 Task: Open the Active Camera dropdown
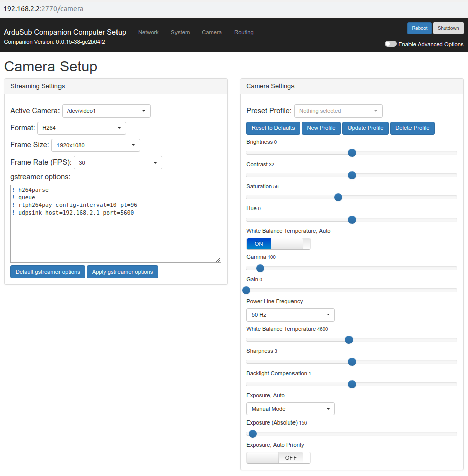pyautogui.click(x=106, y=111)
